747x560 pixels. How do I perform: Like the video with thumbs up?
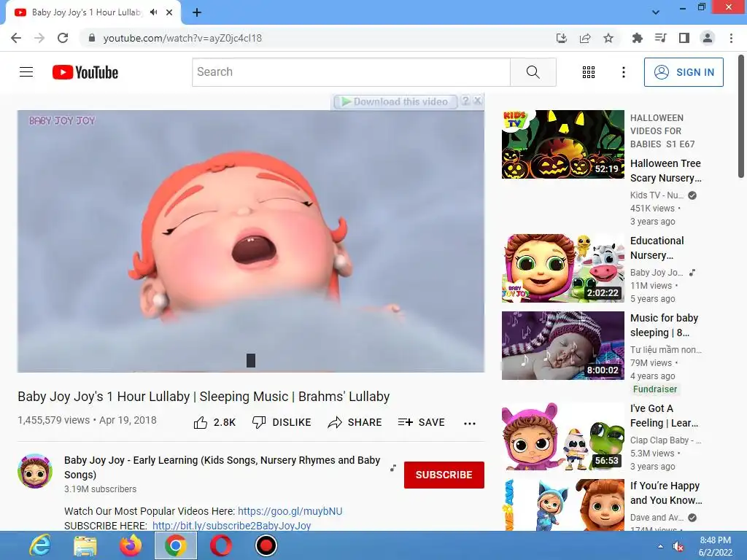pos(201,422)
